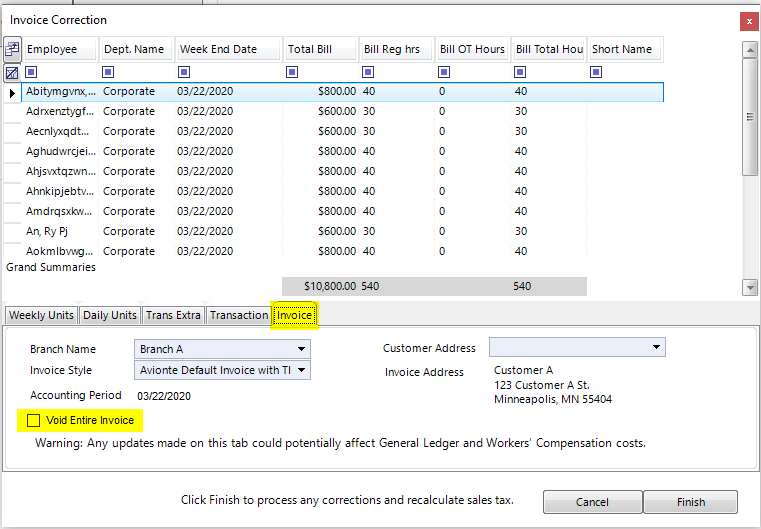Sort by the Bill Reg hrs header

point(397,49)
